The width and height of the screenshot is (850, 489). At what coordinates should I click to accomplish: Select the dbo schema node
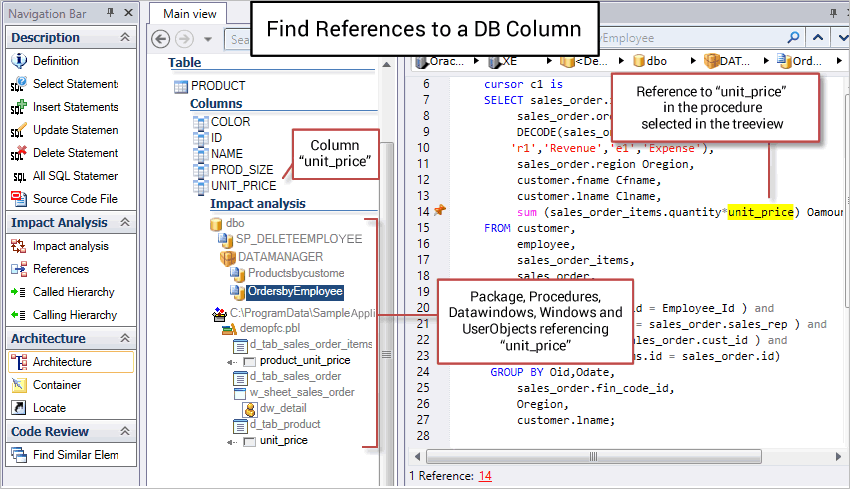tap(227, 223)
